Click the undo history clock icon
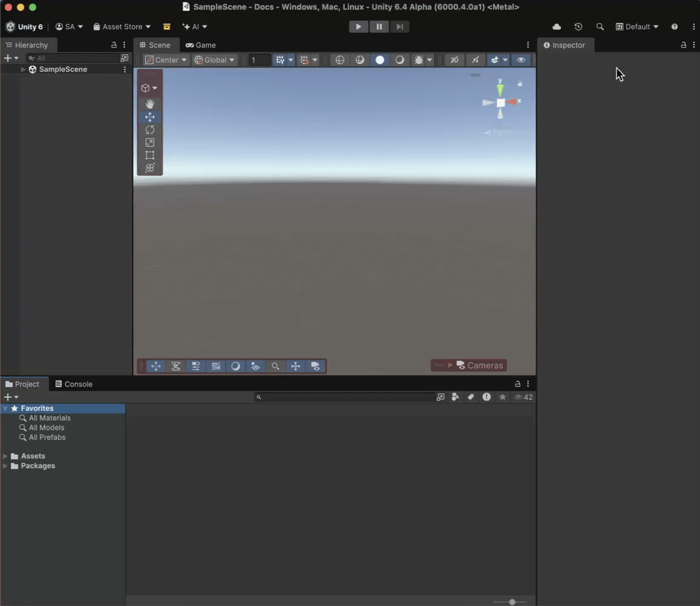Screen dimensions: 700x606 (x=578, y=27)
